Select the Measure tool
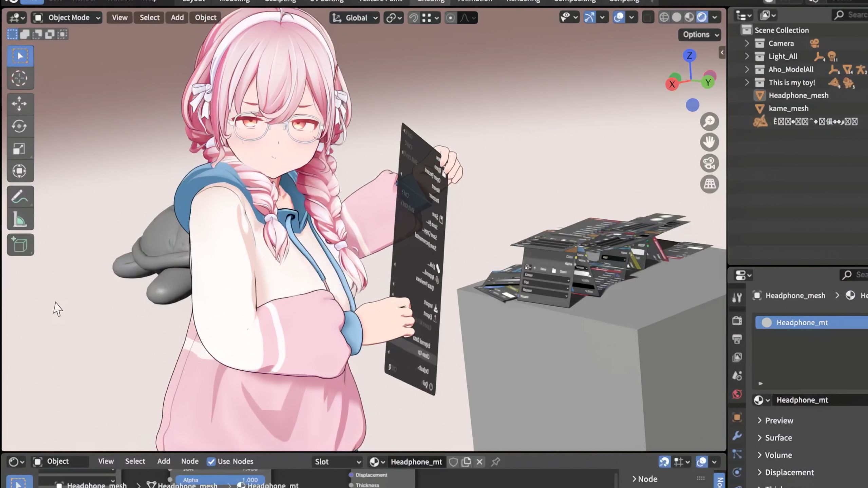Viewport: 868px width, 488px height. point(20,219)
